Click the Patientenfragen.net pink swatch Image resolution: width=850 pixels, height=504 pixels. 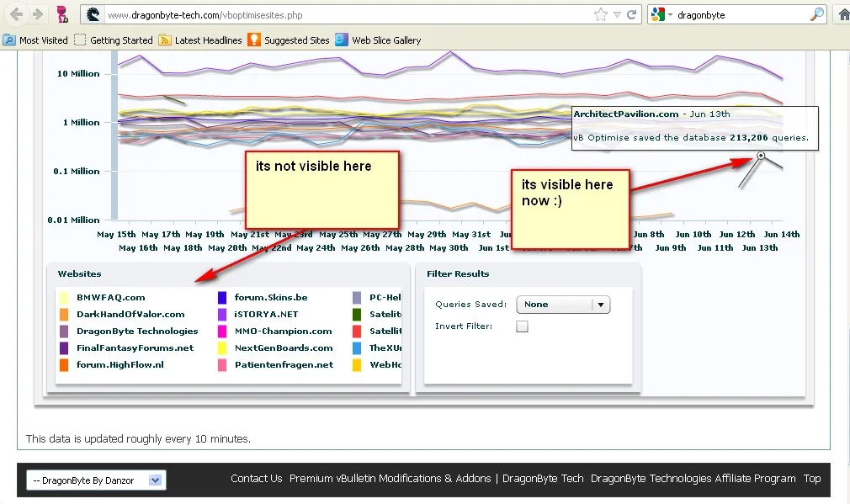pyautogui.click(x=221, y=364)
